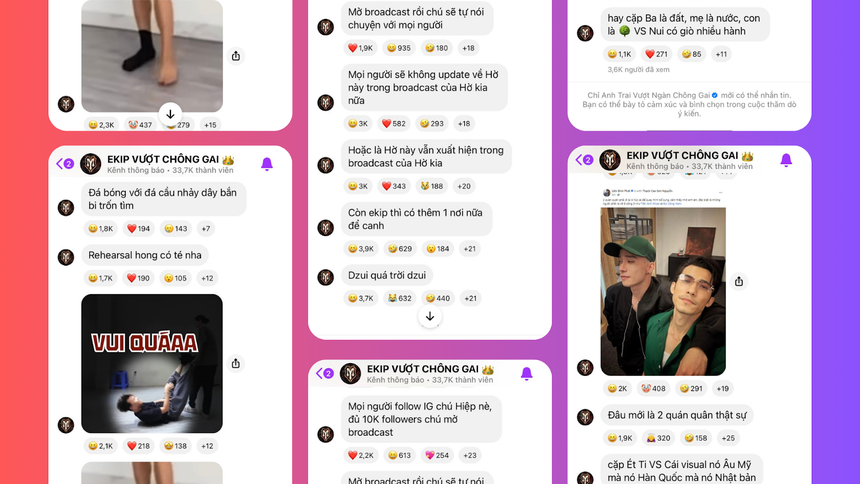Open avatar beside 'Dzui quá trời dzui'
Screen dimensions: 860x484
326,277
